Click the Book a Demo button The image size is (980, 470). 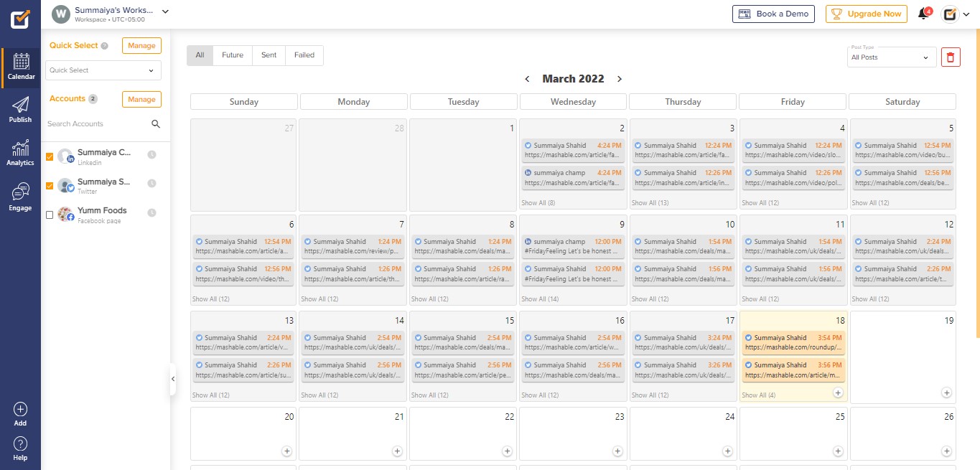pyautogui.click(x=773, y=14)
